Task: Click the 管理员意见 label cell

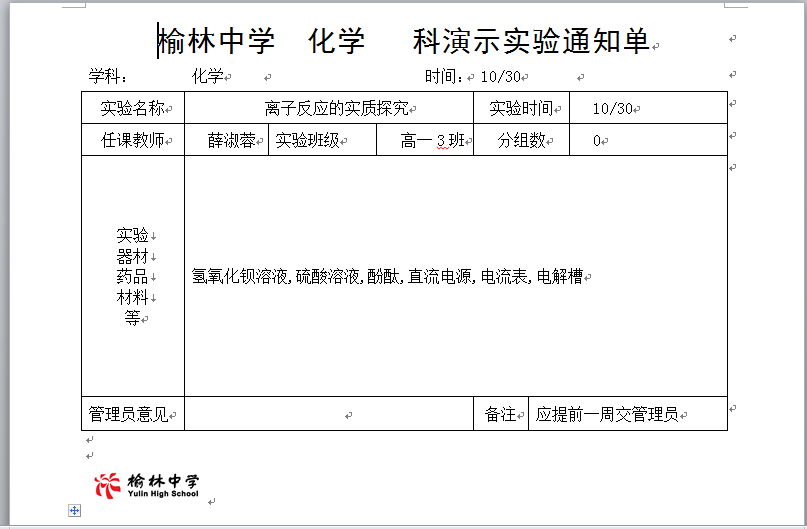Action: [132, 414]
